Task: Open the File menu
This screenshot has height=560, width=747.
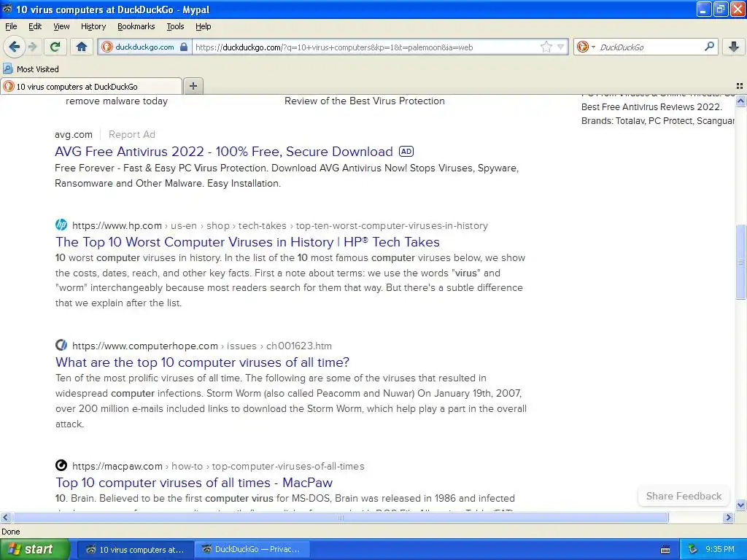Action: (x=11, y=26)
